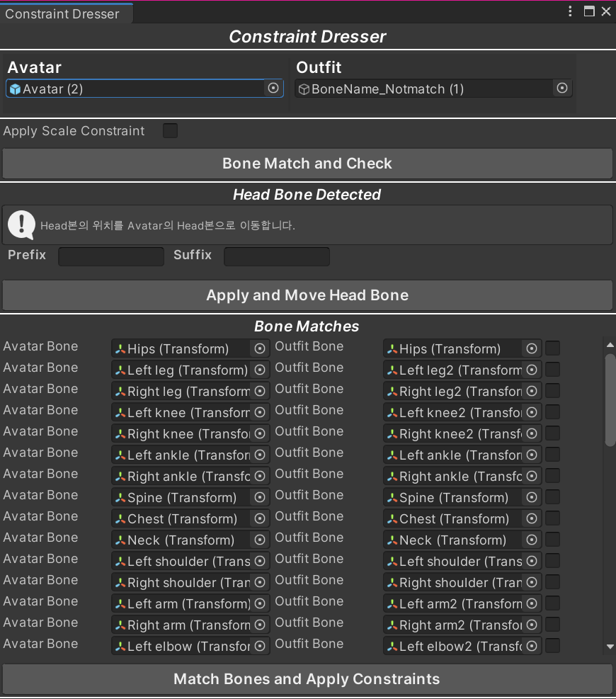Click the bone list scrollbar thumb
Image resolution: width=616 pixels, height=699 pixels.
(610, 400)
